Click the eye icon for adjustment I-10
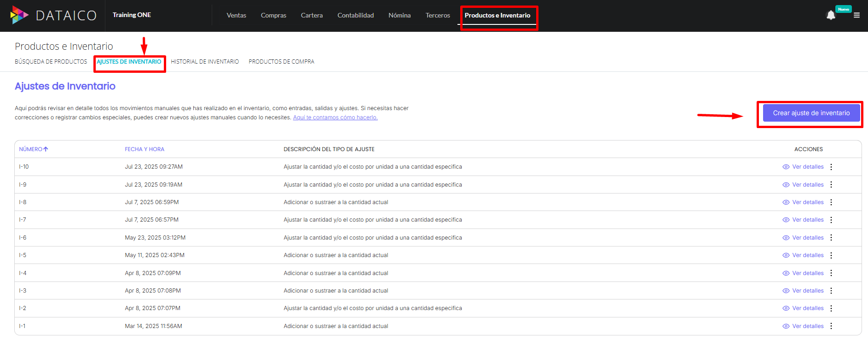868x346 pixels. pyautogui.click(x=786, y=167)
